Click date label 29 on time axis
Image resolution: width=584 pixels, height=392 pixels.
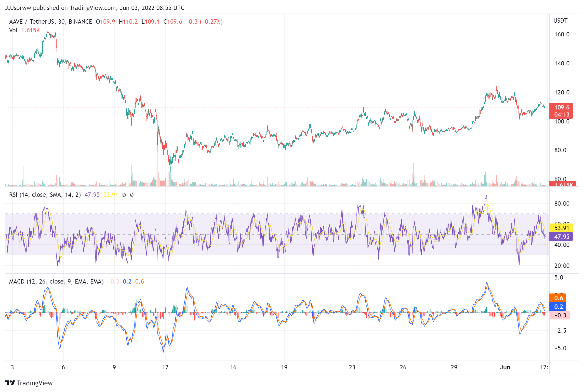(x=454, y=367)
